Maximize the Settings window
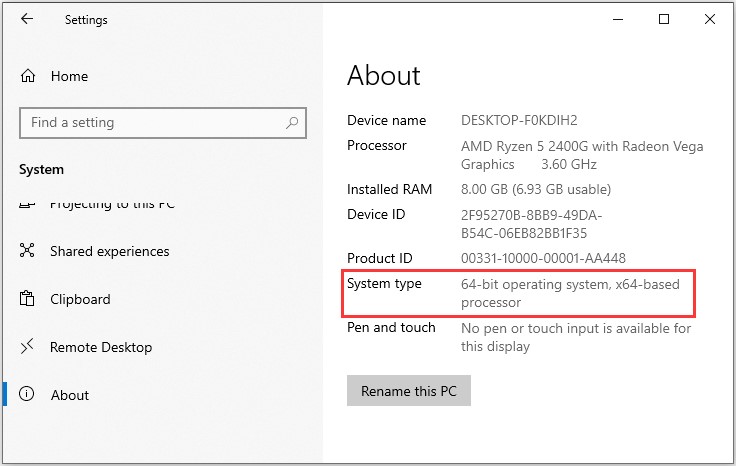This screenshot has width=736, height=466. (664, 19)
